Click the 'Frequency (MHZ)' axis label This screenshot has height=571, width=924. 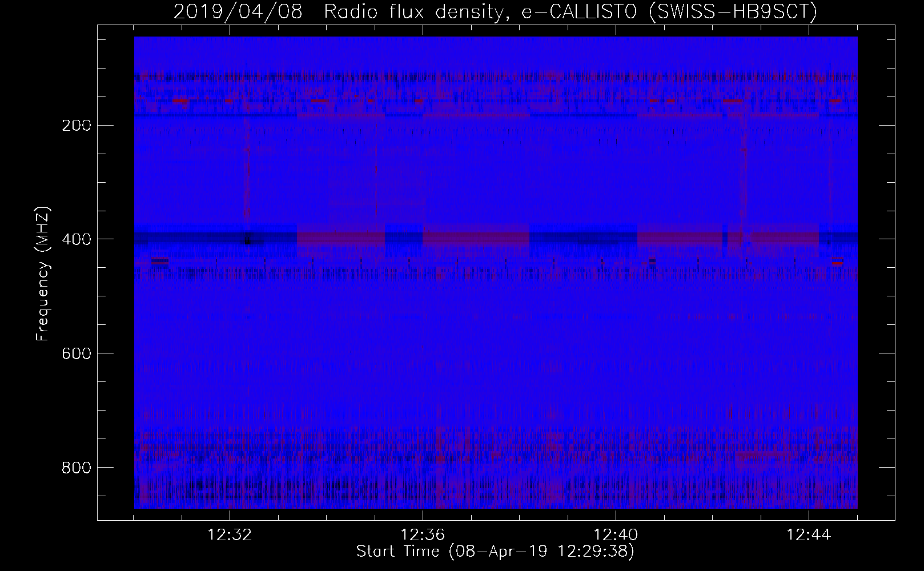pyautogui.click(x=43, y=274)
